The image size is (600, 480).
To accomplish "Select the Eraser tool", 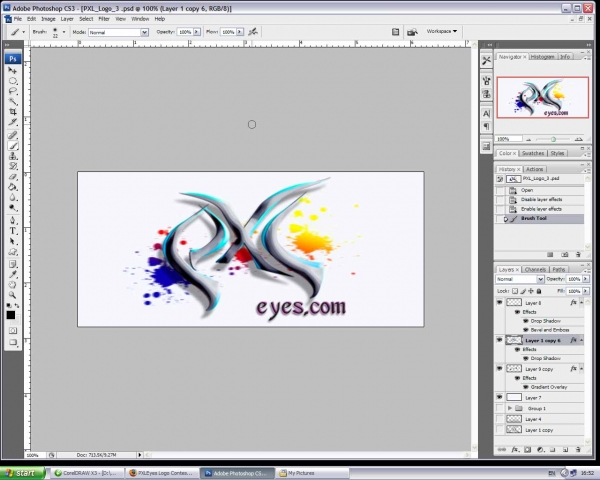I will coord(13,176).
